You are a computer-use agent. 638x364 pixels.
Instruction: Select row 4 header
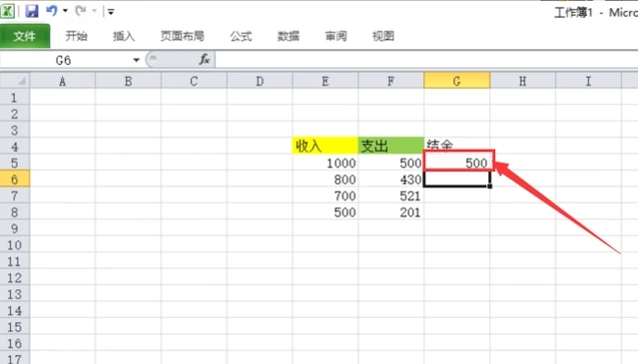pyautogui.click(x=15, y=147)
